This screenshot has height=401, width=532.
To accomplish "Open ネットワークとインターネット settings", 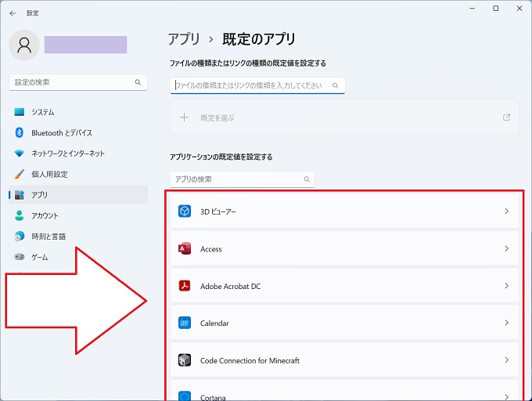I will [x=78, y=154].
